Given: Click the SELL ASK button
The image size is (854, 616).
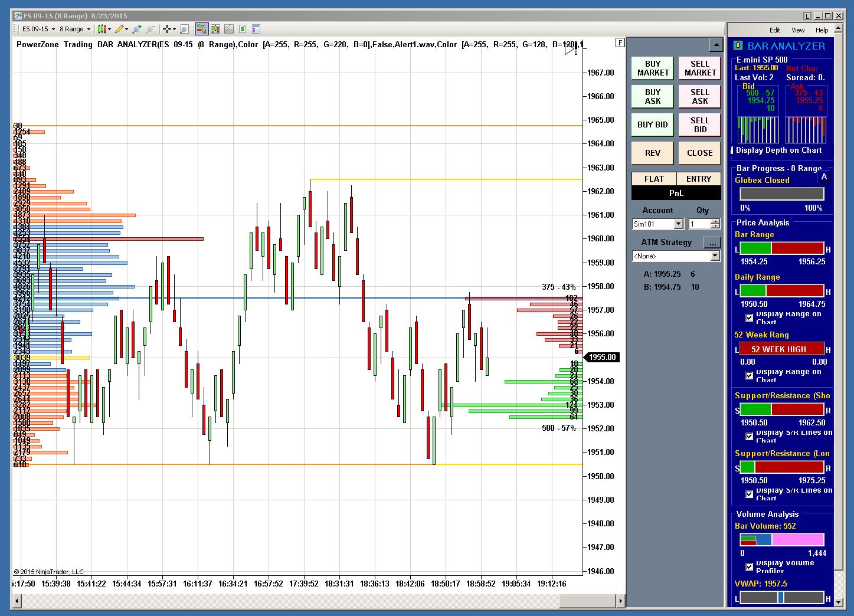Looking at the screenshot, I should [x=700, y=97].
